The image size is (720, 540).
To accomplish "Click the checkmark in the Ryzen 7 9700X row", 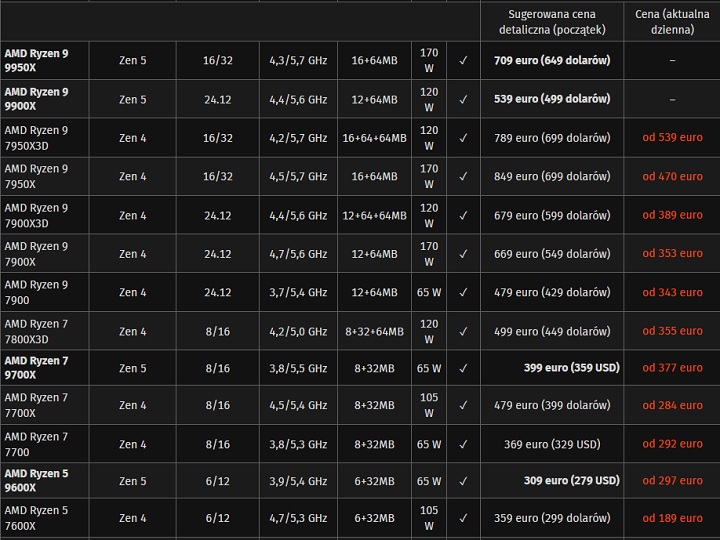I will (x=463, y=368).
